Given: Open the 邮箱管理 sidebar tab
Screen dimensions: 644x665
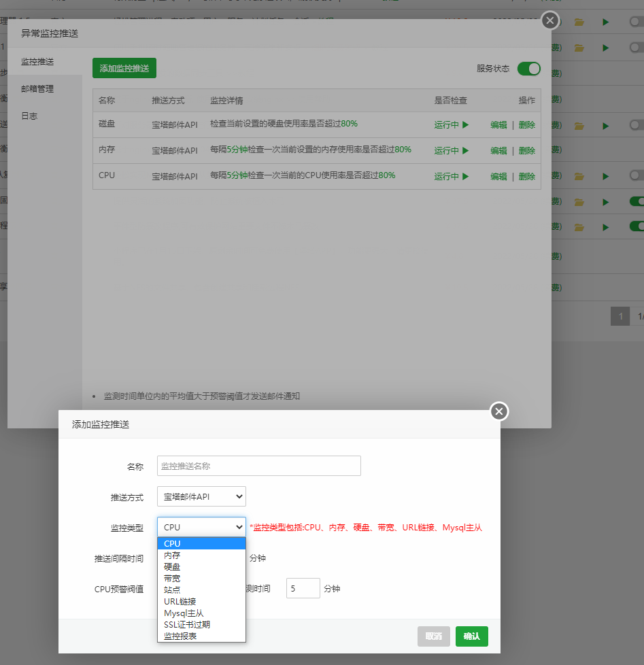Looking at the screenshot, I should [38, 88].
